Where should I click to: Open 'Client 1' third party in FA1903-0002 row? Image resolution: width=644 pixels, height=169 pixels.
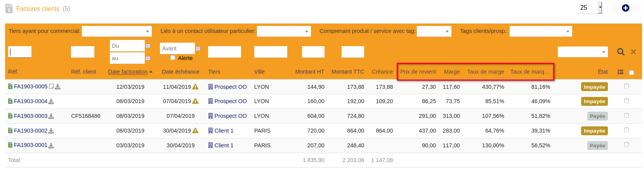pyautogui.click(x=224, y=131)
